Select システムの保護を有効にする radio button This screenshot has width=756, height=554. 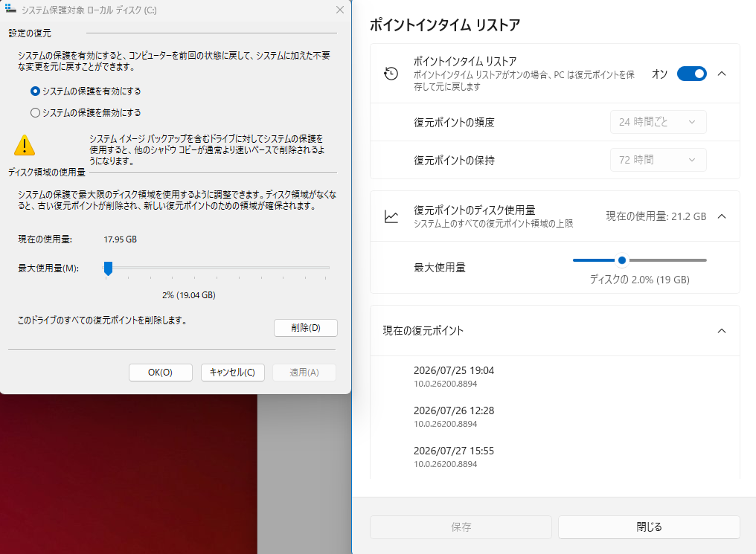[x=35, y=91]
